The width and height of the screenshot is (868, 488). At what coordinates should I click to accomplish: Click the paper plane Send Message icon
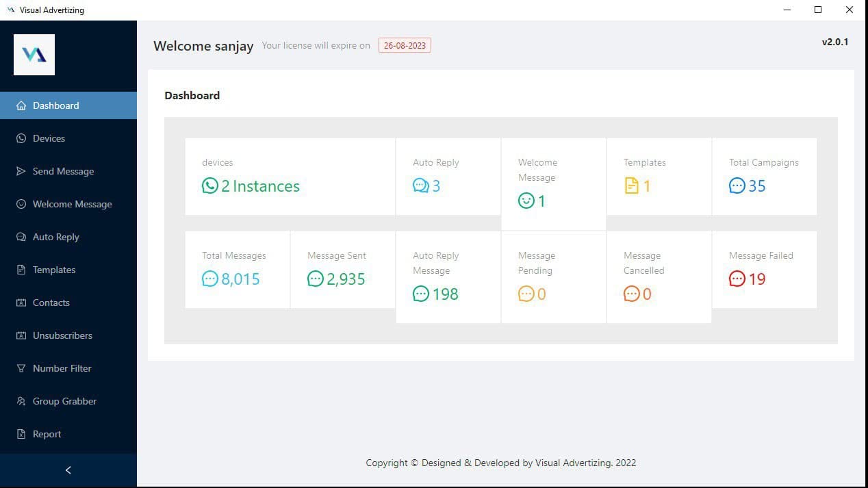21,171
